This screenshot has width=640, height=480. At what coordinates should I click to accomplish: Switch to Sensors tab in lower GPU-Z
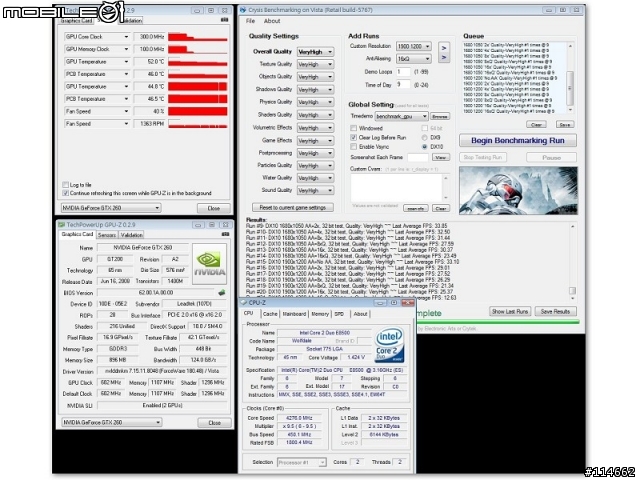107,235
